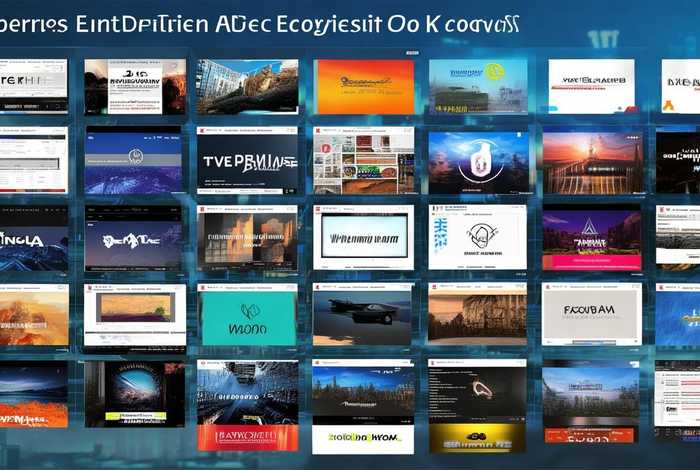Click the pink bar below the triangle logo
This screenshot has height=470, width=700.
[x=591, y=263]
